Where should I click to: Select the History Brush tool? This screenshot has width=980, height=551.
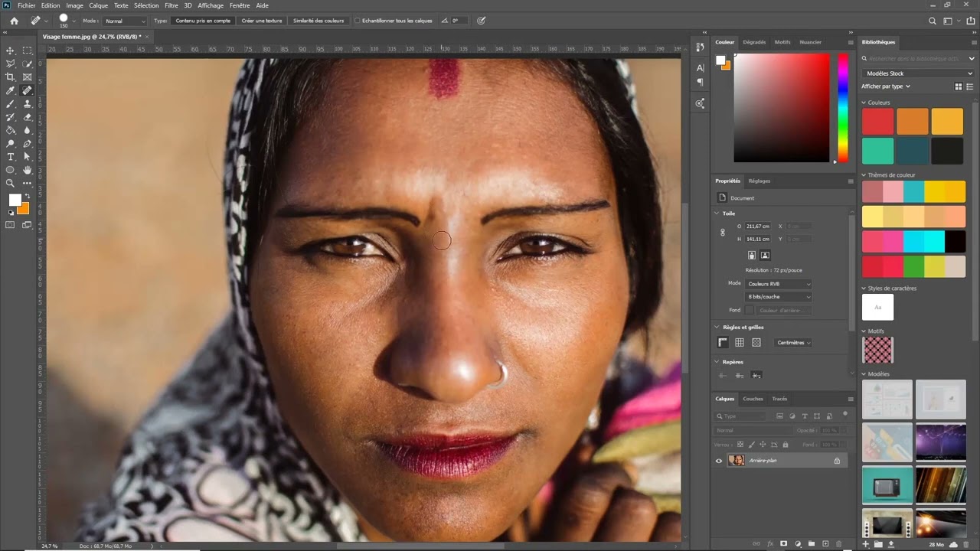tap(11, 117)
